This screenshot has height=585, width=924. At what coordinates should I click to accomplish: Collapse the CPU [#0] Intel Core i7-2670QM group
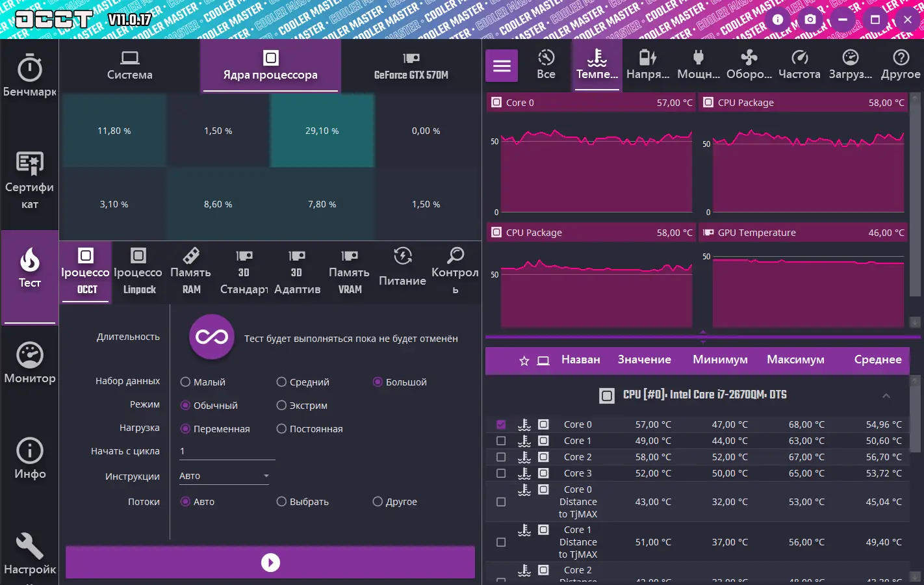pyautogui.click(x=886, y=395)
